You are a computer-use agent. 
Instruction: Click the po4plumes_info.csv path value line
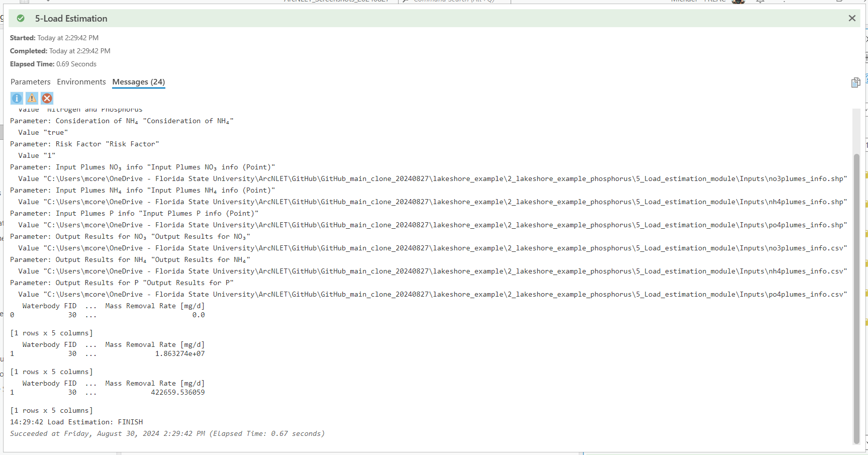coord(433,294)
